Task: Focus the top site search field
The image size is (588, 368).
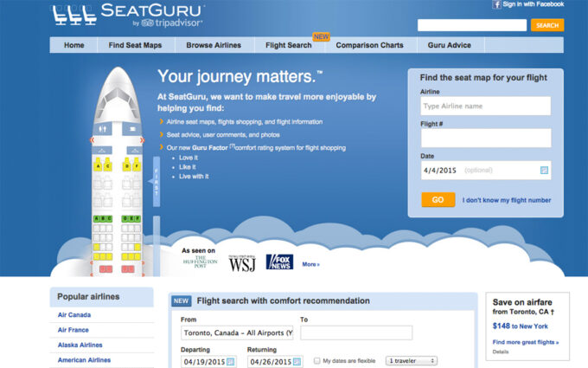Action: 472,25
